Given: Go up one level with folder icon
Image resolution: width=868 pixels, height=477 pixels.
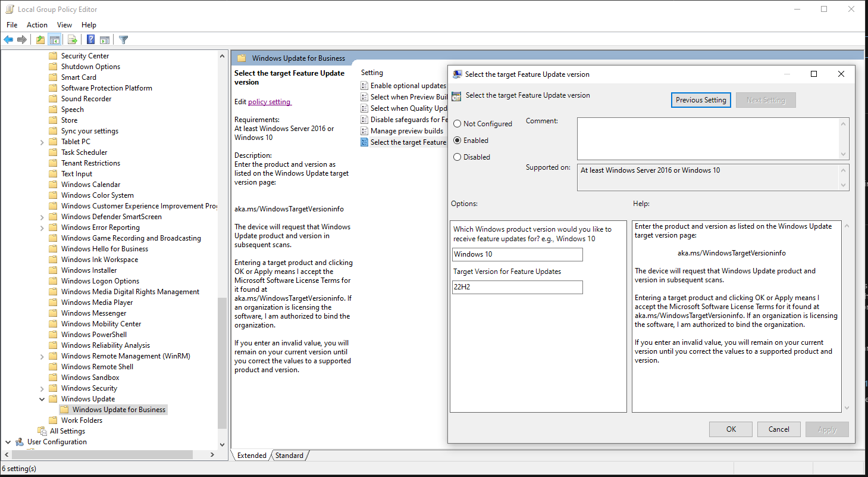Looking at the screenshot, I should tap(40, 40).
